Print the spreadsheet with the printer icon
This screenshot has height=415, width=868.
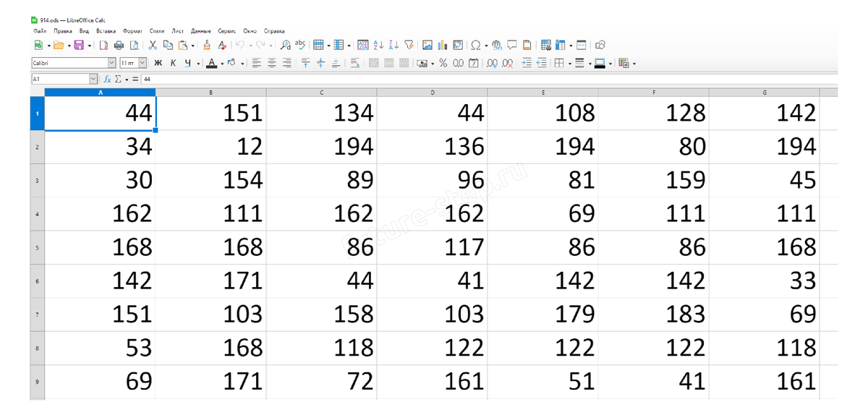pos(119,45)
